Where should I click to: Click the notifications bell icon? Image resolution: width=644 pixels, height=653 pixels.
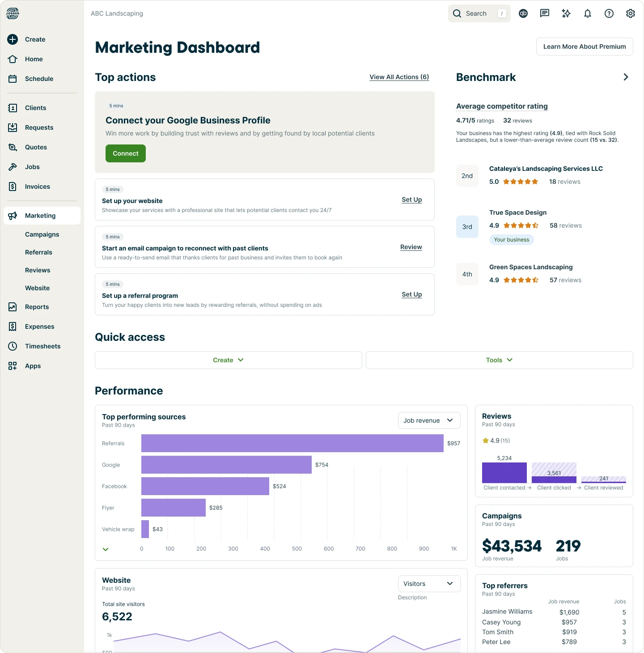point(588,13)
